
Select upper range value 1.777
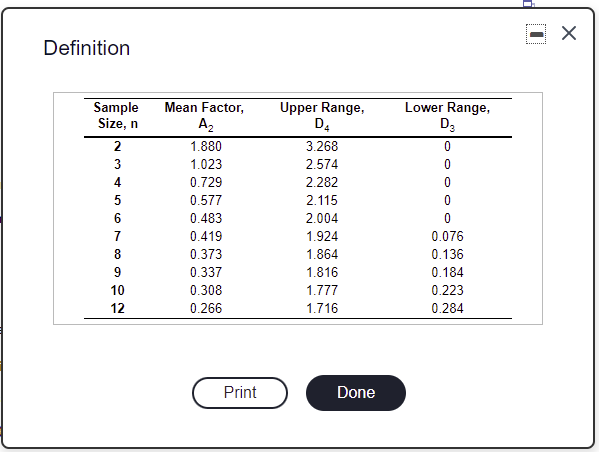(x=322, y=290)
